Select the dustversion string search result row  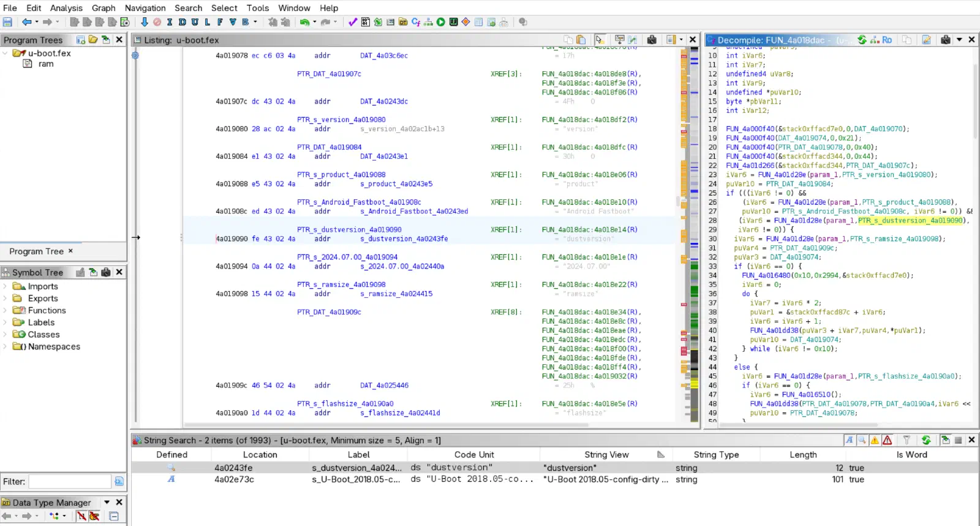click(554, 468)
